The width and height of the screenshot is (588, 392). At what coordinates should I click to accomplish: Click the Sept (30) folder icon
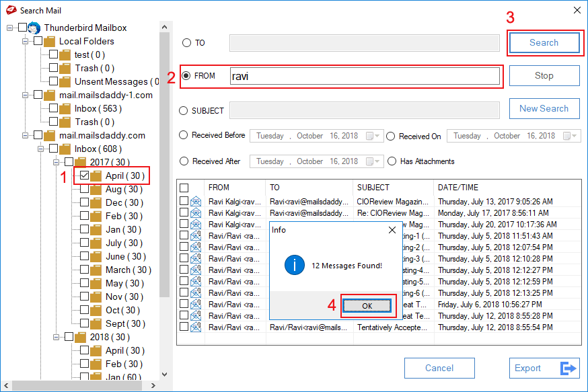point(96,324)
